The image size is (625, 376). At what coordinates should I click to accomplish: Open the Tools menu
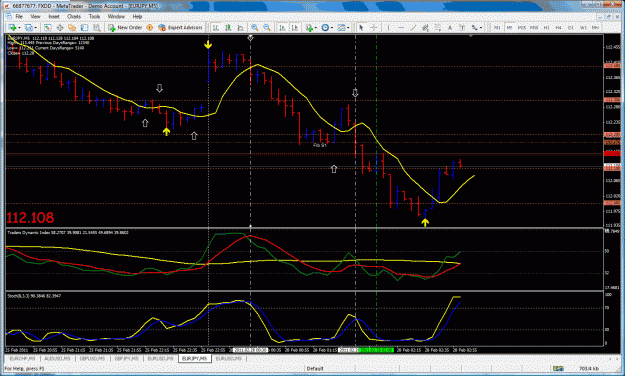point(94,17)
